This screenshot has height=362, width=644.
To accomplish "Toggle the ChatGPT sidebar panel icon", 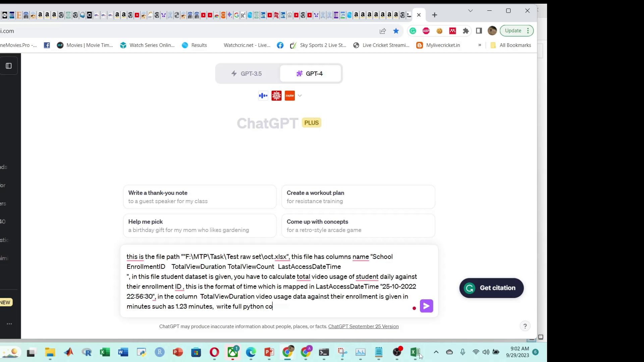I will pyautogui.click(x=9, y=66).
